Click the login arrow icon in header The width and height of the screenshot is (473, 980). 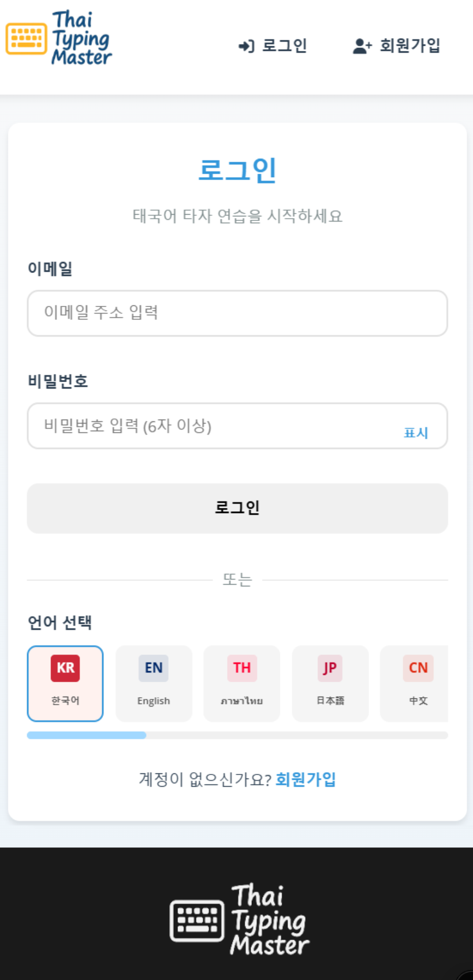tap(247, 46)
